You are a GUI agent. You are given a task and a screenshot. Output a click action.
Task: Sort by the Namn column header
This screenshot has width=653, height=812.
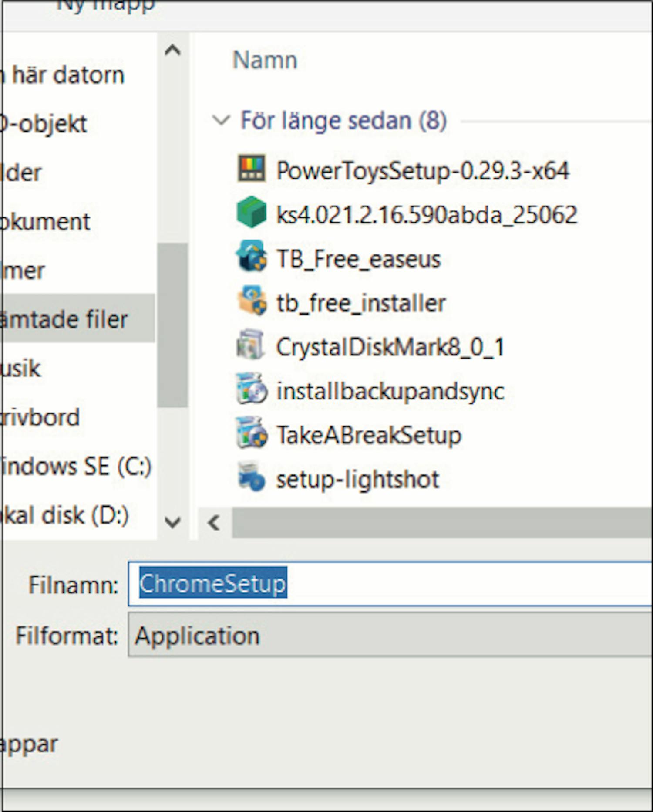click(x=265, y=60)
